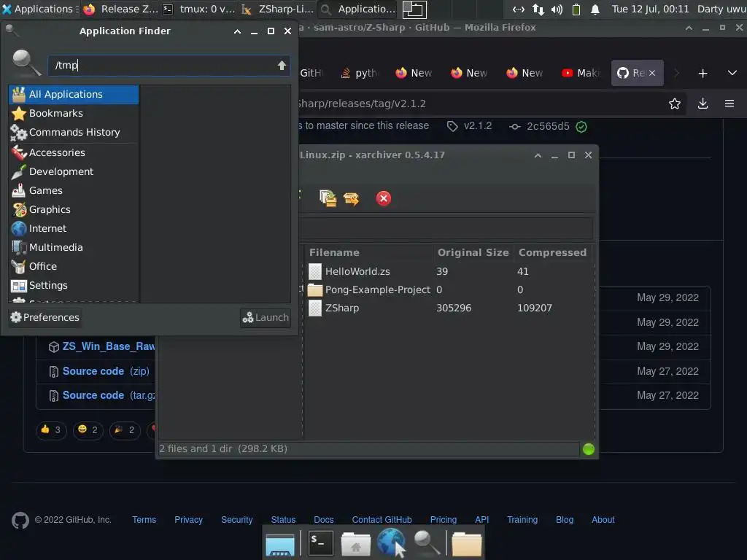
Task: Click the Launch button
Action: point(266,318)
